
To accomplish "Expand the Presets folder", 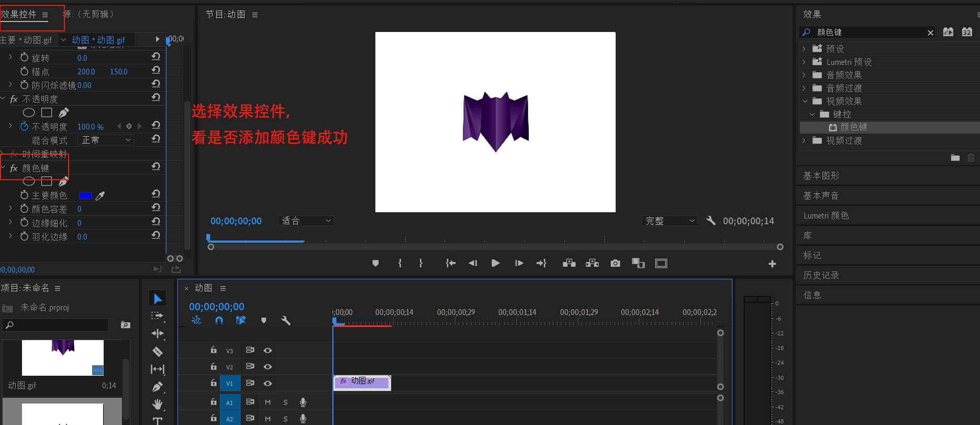I will 804,49.
